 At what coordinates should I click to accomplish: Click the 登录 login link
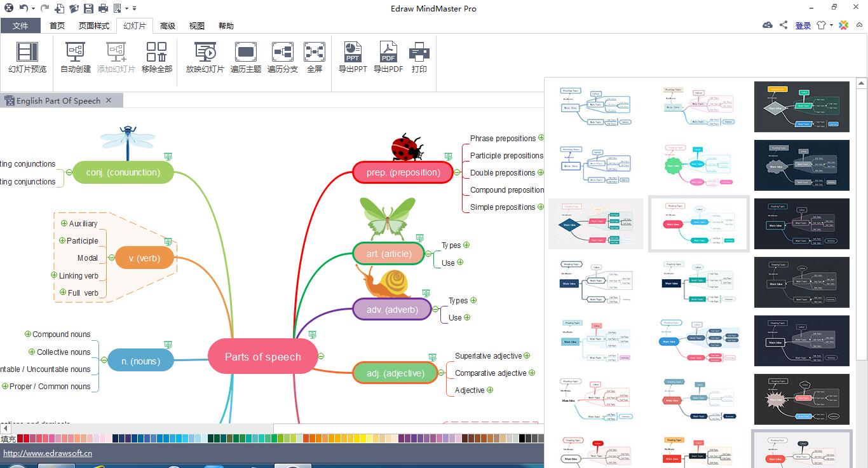(803, 25)
